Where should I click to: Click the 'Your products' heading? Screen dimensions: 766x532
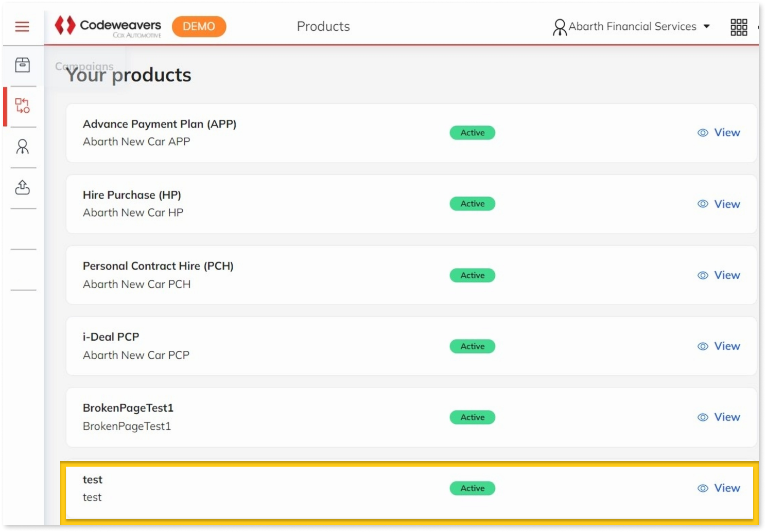[x=129, y=75]
